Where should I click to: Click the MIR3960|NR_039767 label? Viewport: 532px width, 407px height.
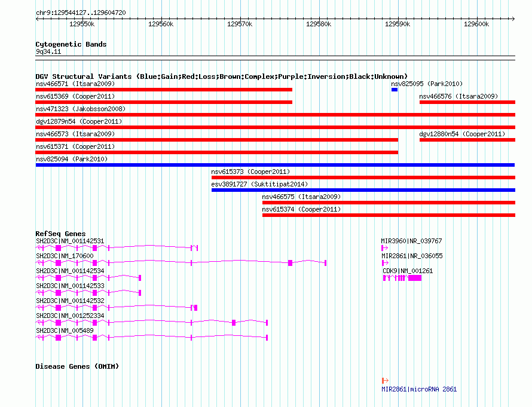[411, 241]
